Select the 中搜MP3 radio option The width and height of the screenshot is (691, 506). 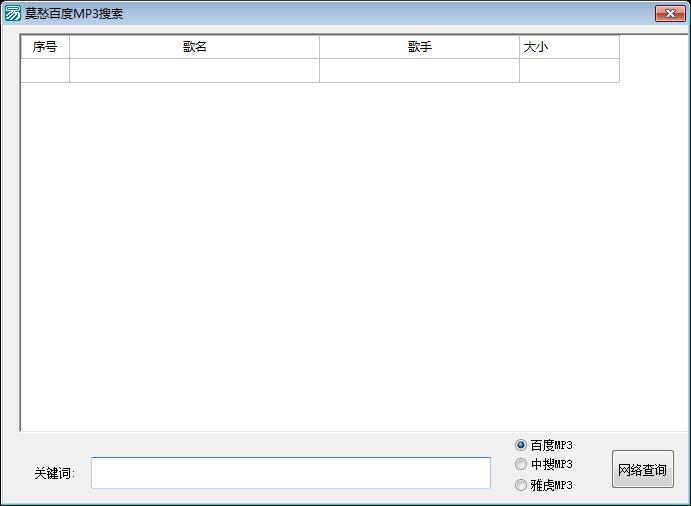pos(543,464)
